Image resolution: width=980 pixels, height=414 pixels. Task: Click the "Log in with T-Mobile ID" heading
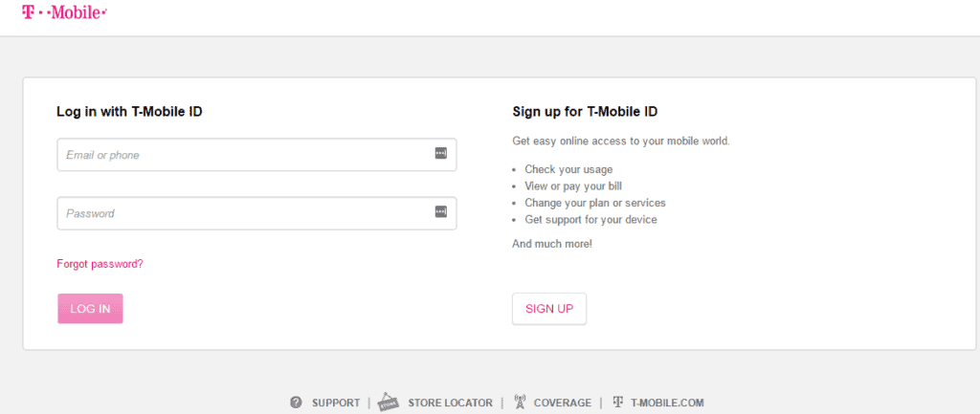point(129,112)
